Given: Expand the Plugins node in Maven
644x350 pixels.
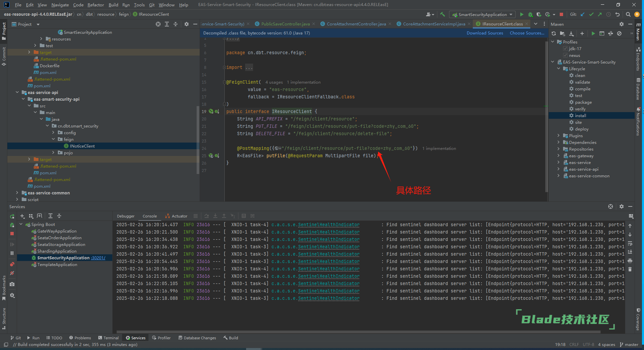Looking at the screenshot, I should (x=559, y=136).
